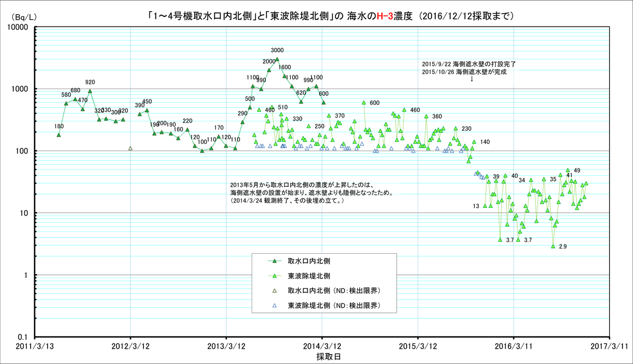Click the 180 data label

pos(59,127)
